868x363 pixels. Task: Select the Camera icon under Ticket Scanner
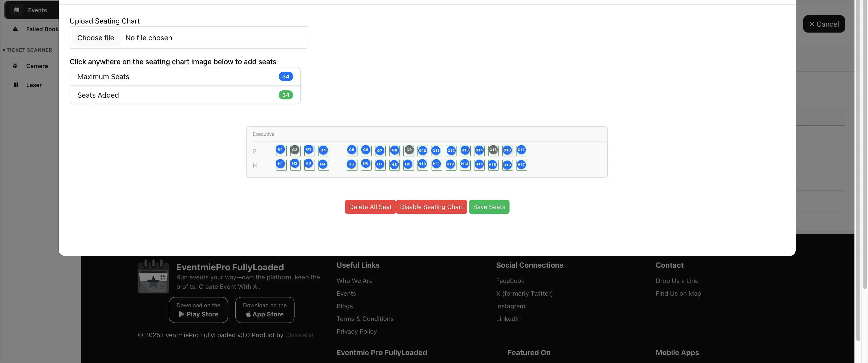[15, 66]
